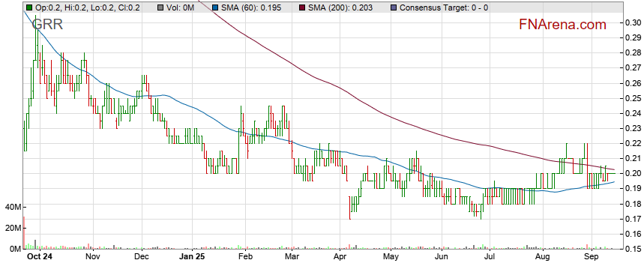Click the 0.25 price axis label
Viewport: 644px width, 272px height.
(634, 98)
